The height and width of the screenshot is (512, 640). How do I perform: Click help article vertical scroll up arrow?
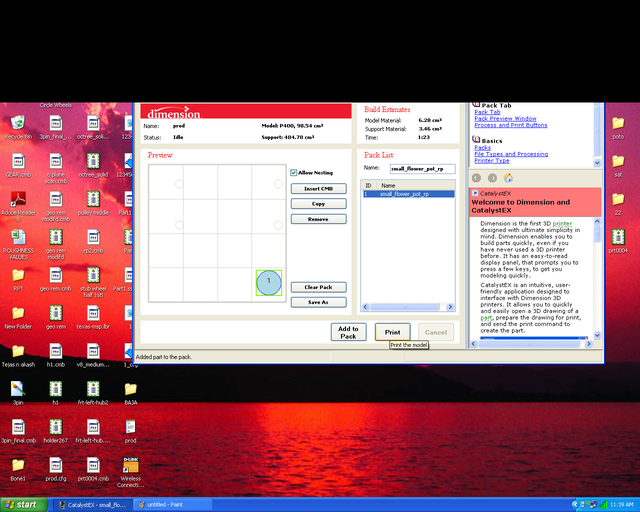(597, 221)
